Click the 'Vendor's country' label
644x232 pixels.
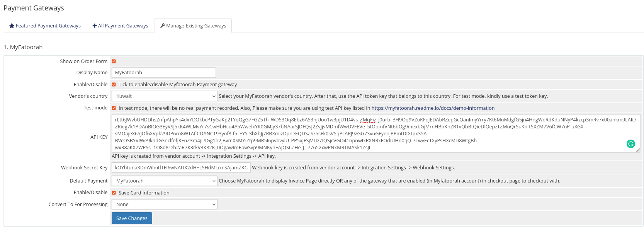click(88, 96)
